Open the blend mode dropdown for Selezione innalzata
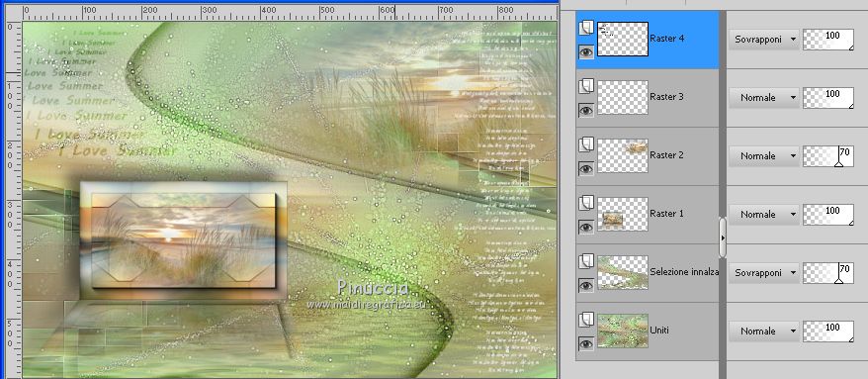 764,272
